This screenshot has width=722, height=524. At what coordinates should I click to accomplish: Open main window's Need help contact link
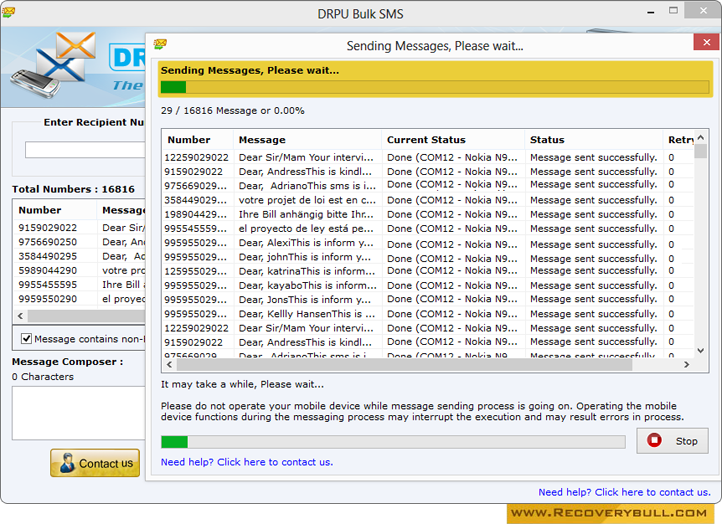tap(624, 492)
